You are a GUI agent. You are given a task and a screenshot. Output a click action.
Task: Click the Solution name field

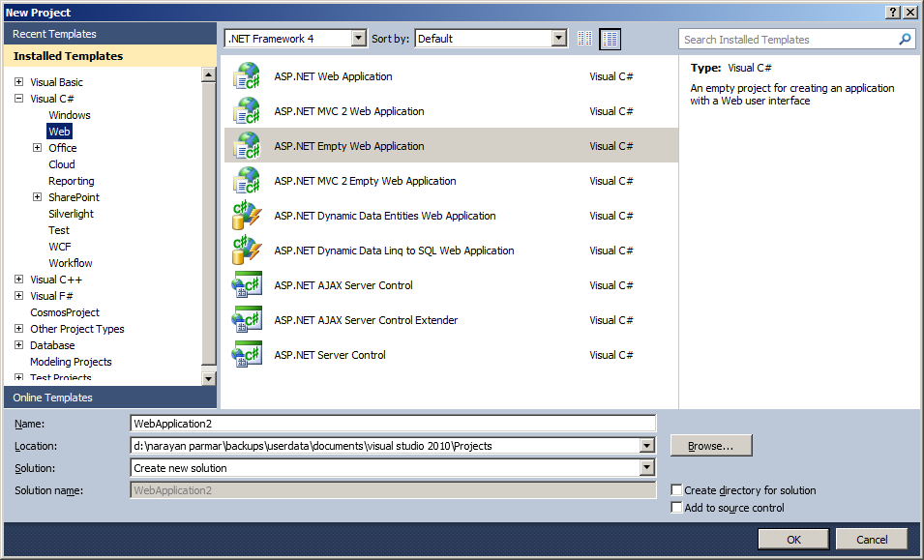[393, 490]
